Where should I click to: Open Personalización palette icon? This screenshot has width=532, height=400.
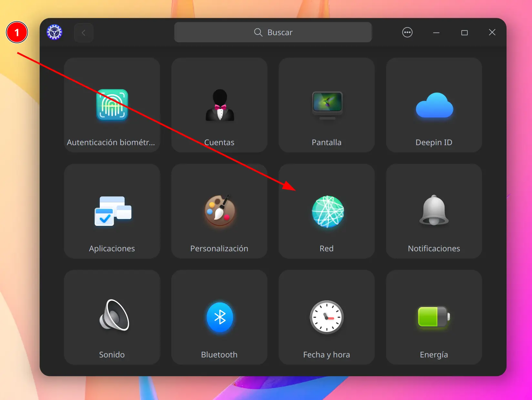220,210
